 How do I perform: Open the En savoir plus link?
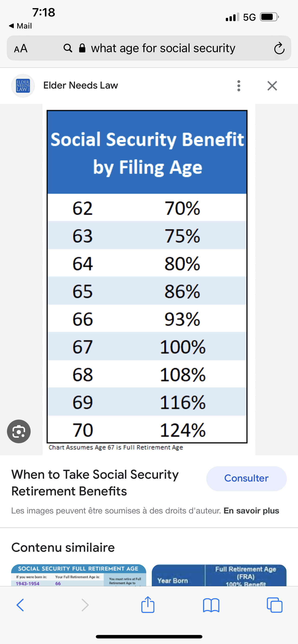point(251,510)
